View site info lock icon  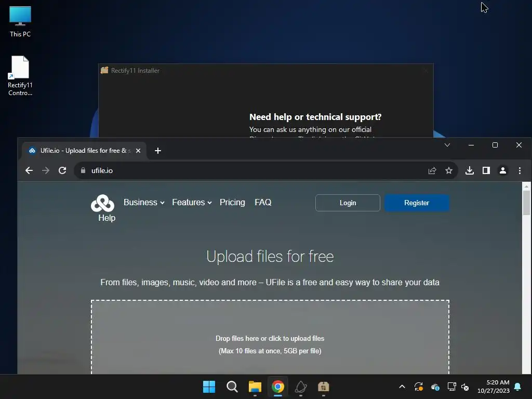[x=83, y=170]
